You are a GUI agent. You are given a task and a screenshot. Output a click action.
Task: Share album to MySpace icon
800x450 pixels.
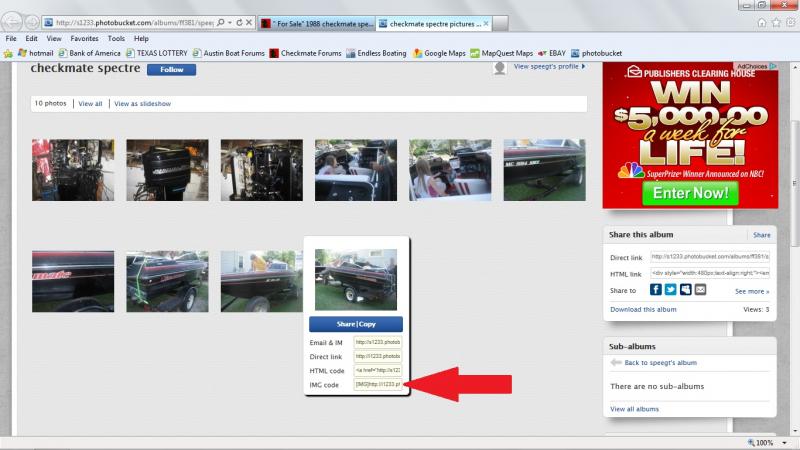click(x=685, y=290)
